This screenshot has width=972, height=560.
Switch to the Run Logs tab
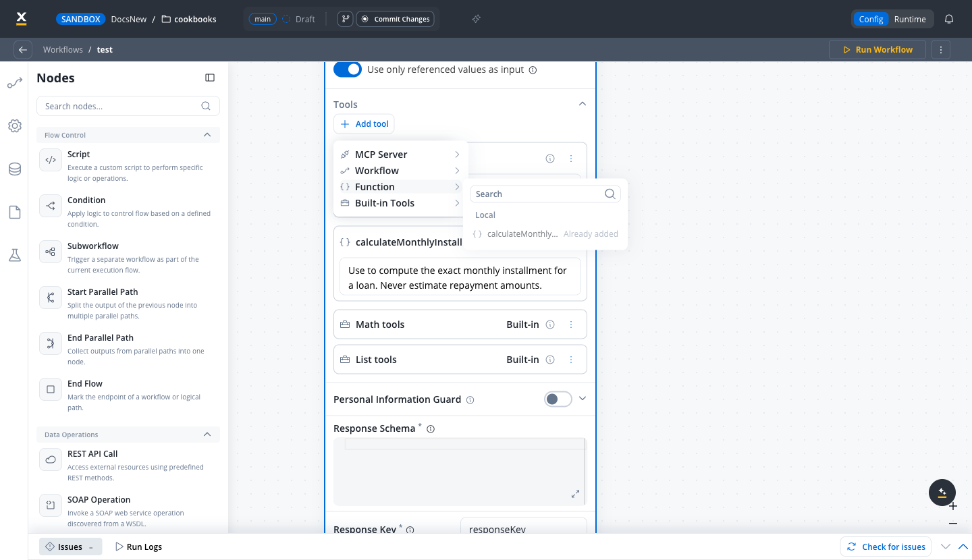138,547
